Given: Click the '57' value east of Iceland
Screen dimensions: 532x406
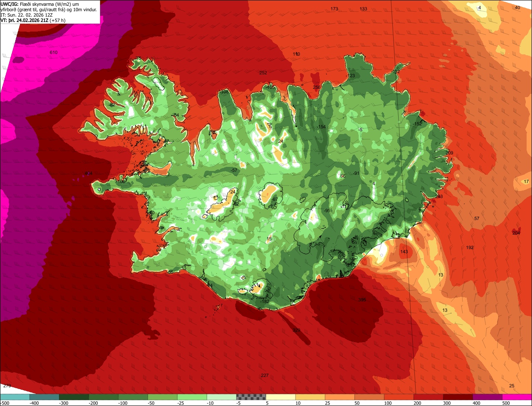Looking at the screenshot, I should (x=477, y=218).
